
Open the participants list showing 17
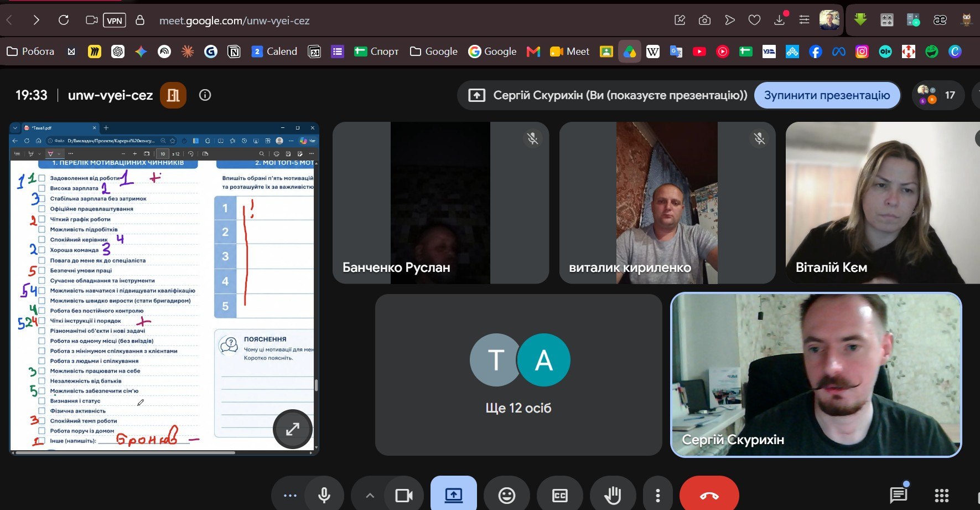click(x=937, y=95)
